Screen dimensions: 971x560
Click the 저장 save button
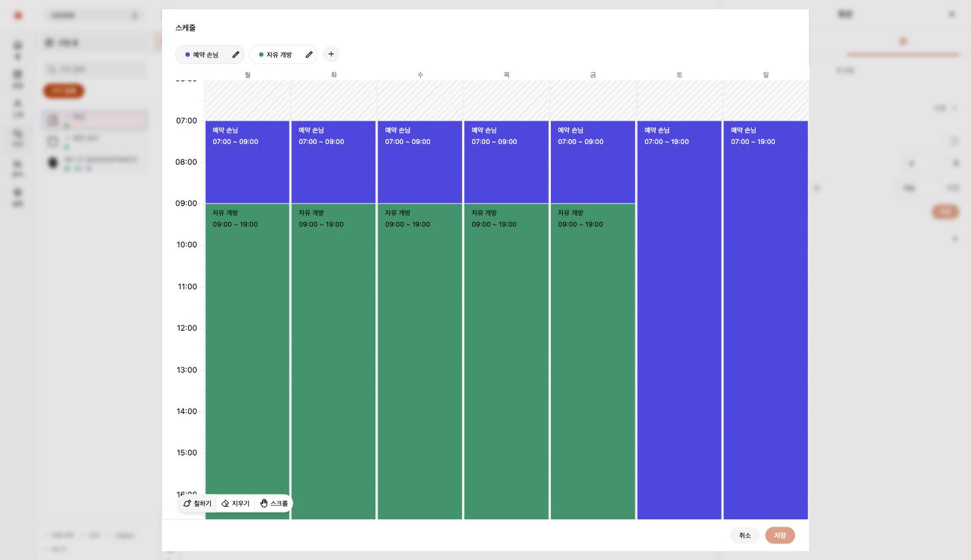click(x=780, y=535)
